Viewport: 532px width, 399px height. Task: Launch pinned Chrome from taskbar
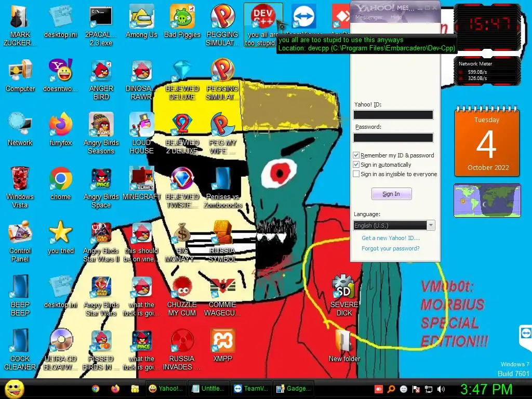[x=96, y=389]
